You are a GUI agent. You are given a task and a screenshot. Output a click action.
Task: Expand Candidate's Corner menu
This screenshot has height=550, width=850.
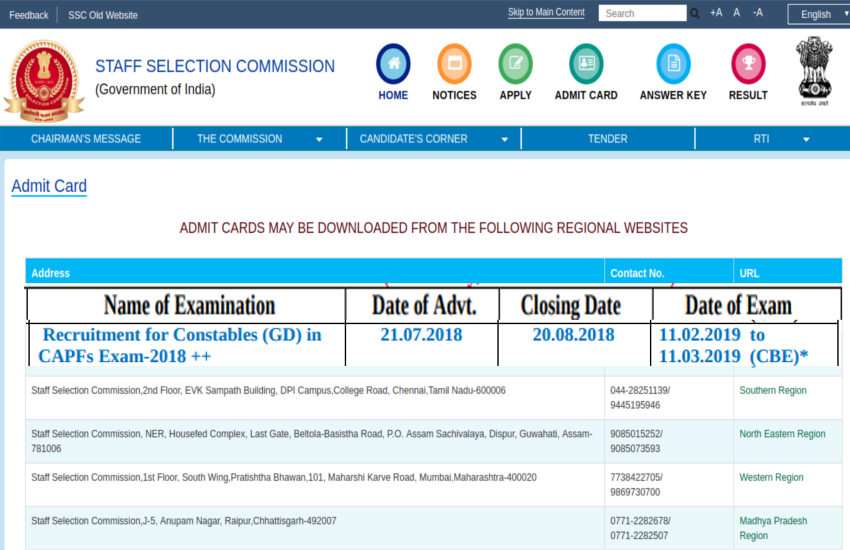pos(433,139)
